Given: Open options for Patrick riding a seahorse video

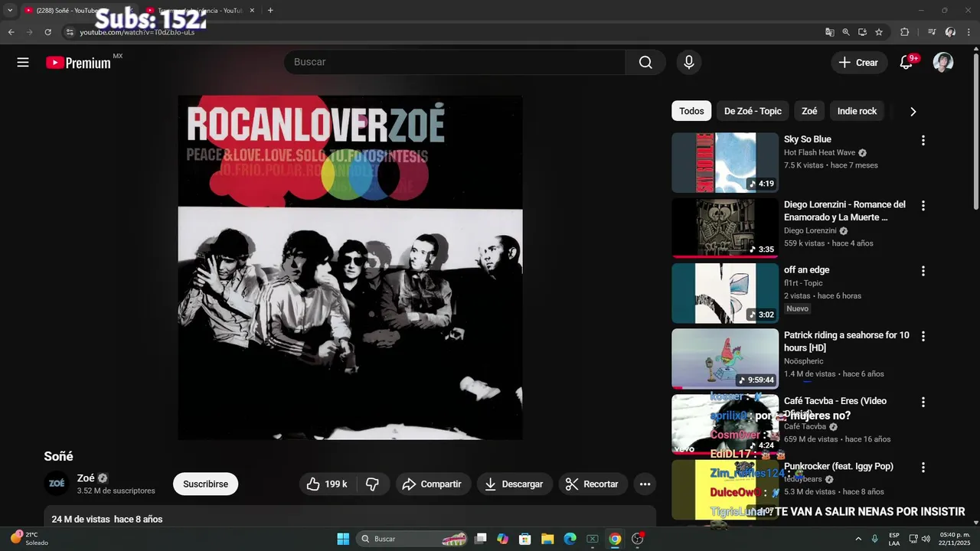Looking at the screenshot, I should click(x=923, y=337).
